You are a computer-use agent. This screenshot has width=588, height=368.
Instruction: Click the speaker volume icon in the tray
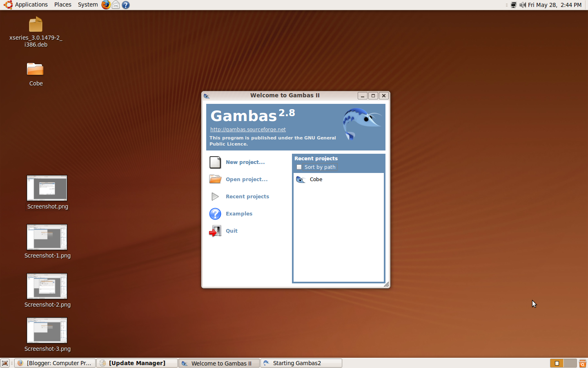click(x=523, y=5)
